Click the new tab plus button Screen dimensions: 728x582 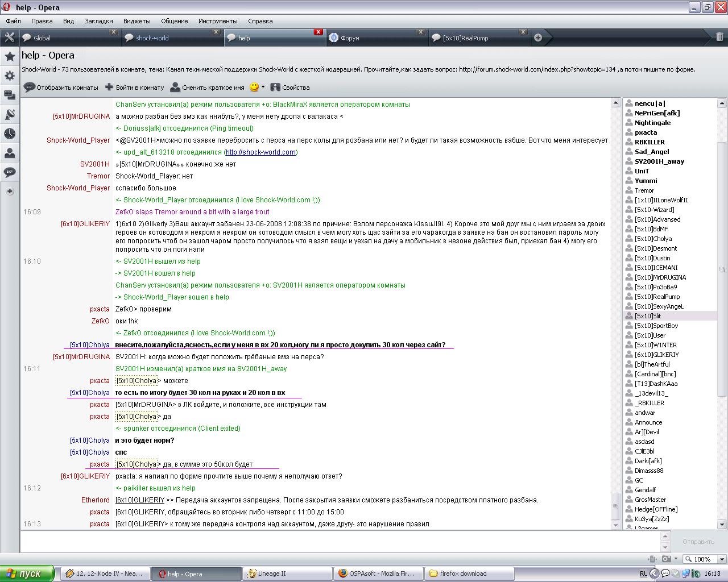pyautogui.click(x=538, y=38)
